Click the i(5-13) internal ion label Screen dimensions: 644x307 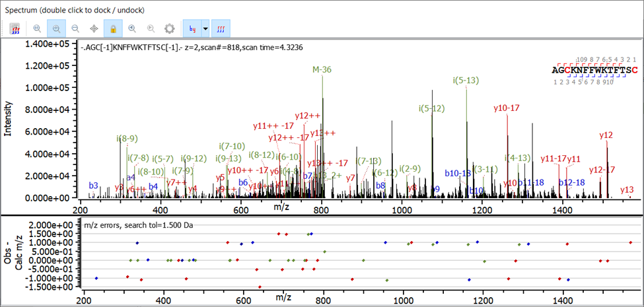pyautogui.click(x=466, y=81)
